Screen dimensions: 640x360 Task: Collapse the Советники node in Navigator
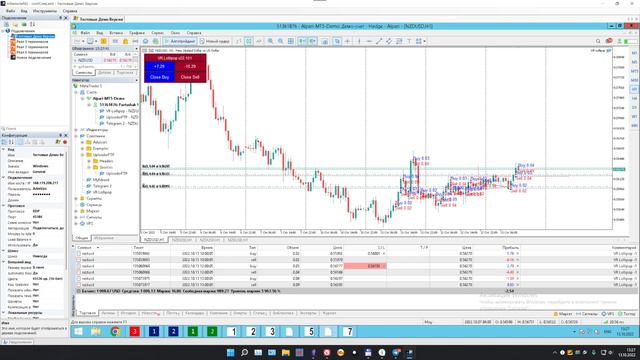coord(76,136)
